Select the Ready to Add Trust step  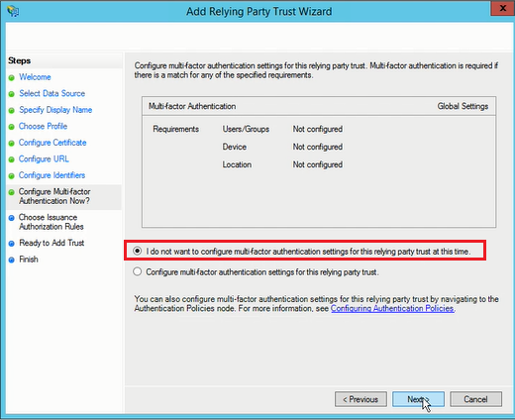coord(51,243)
